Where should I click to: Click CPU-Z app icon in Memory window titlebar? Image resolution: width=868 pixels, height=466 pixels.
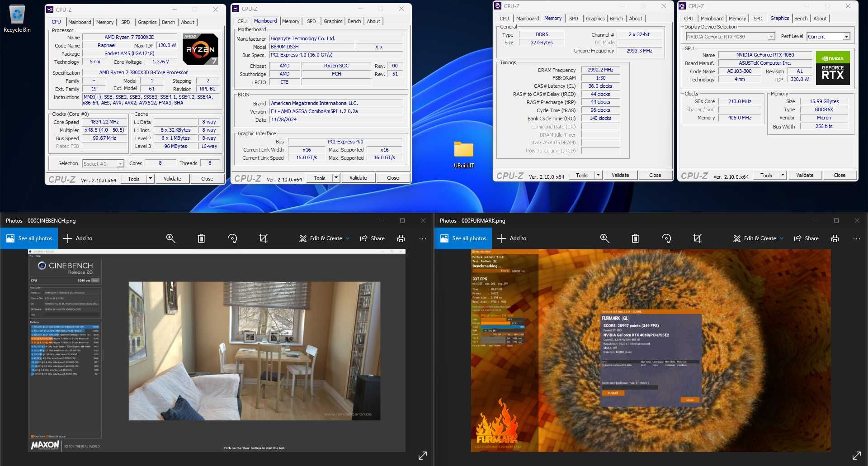tap(498, 6)
